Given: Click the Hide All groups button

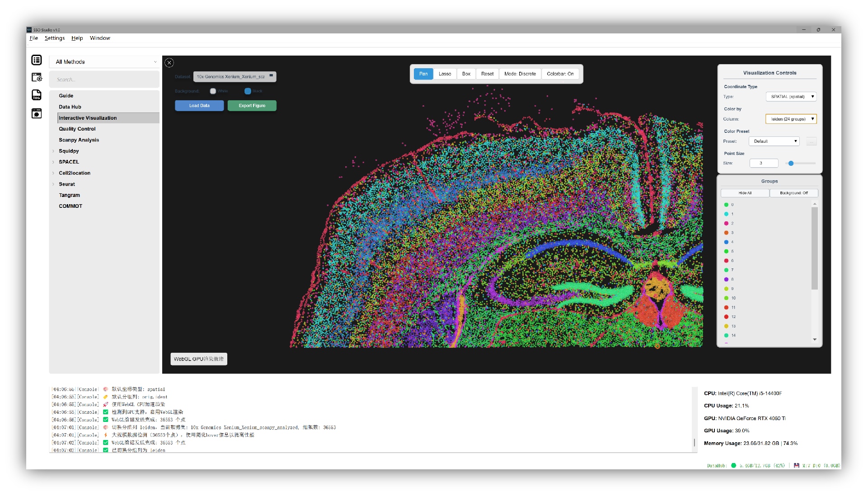Looking at the screenshot, I should pos(745,193).
